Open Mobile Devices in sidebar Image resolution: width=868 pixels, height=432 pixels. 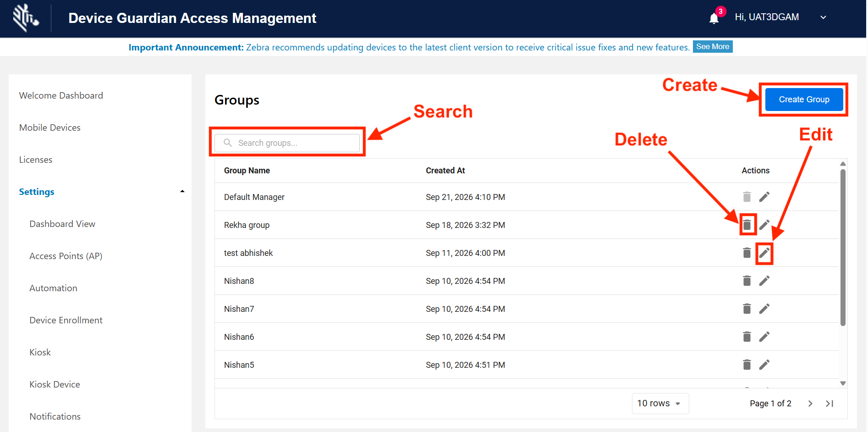pos(49,127)
